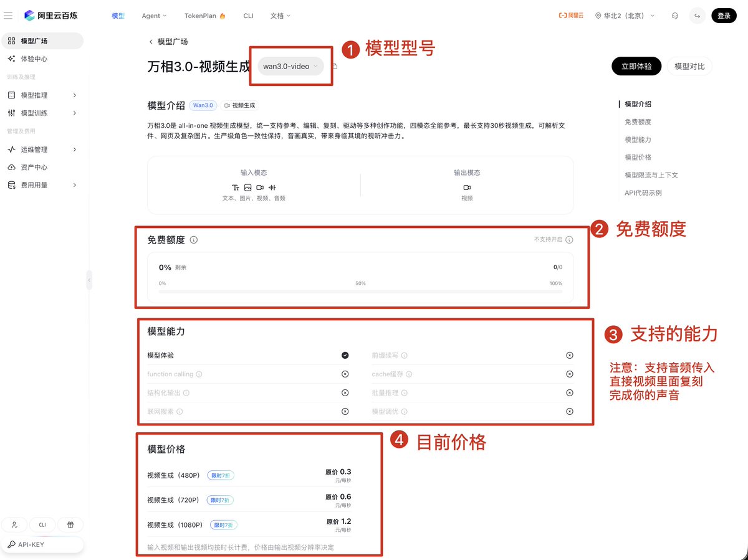The image size is (748, 560).
Task: Click the 费用用量 database icon
Action: 11,185
